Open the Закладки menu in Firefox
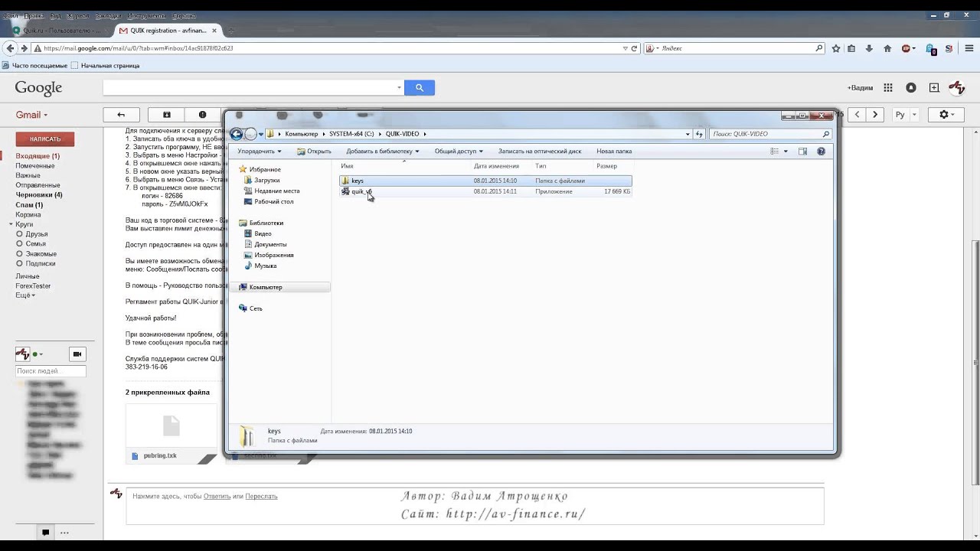The image size is (980, 551). tap(109, 15)
